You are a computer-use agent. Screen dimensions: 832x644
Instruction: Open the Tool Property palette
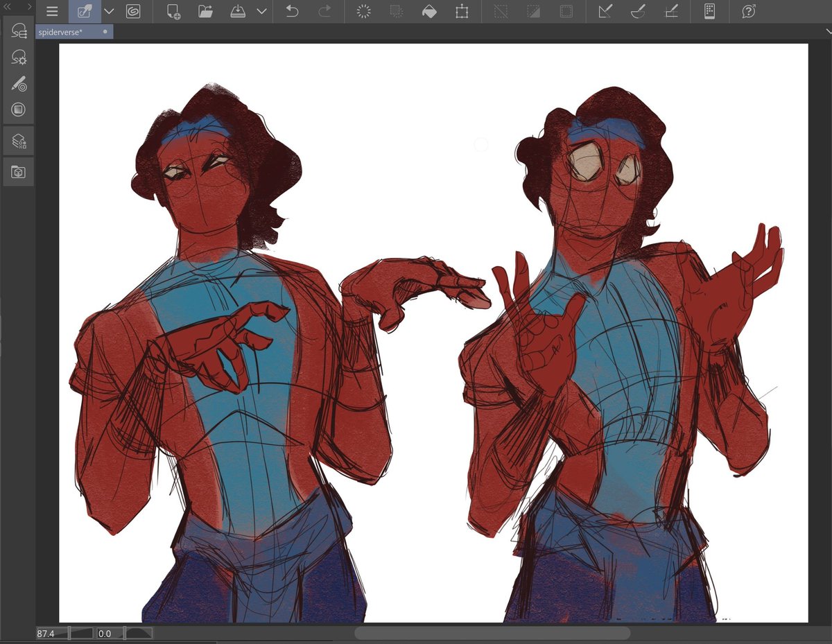click(19, 57)
